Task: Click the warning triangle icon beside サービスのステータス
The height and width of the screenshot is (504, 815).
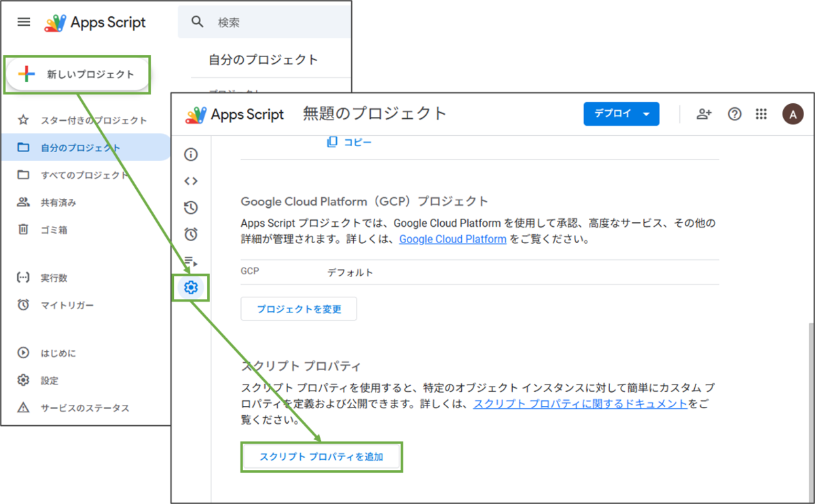Action: tap(24, 408)
